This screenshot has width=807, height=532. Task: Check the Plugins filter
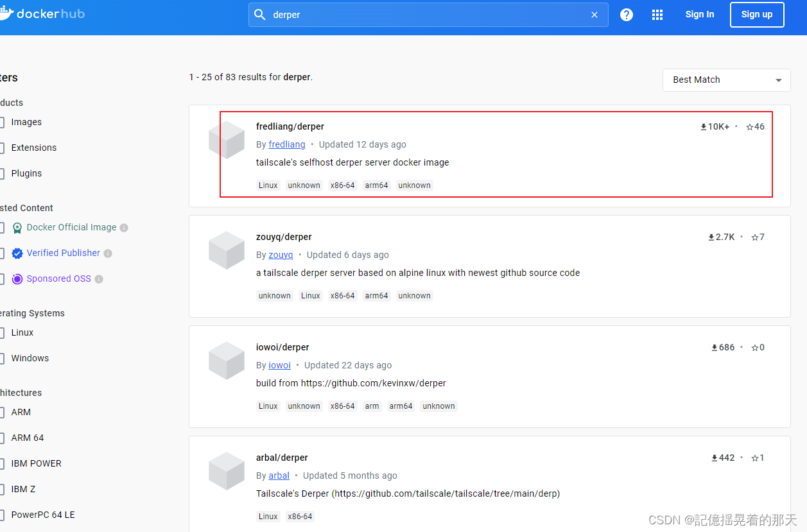[2, 173]
